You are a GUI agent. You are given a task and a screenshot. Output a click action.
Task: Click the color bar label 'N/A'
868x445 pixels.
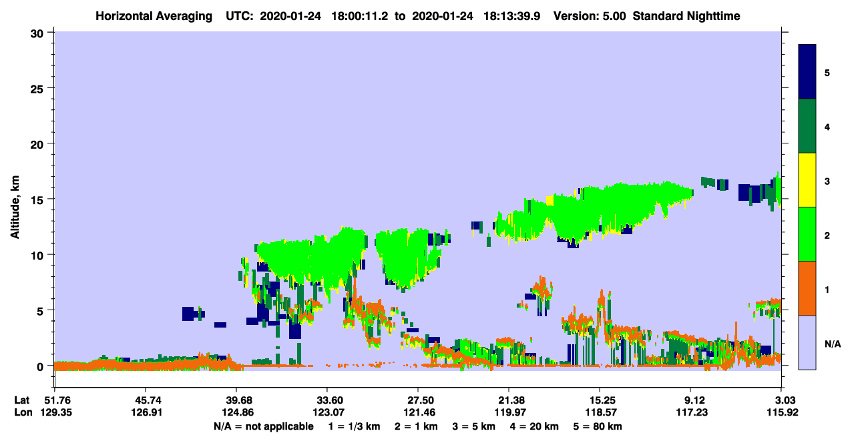click(x=832, y=344)
